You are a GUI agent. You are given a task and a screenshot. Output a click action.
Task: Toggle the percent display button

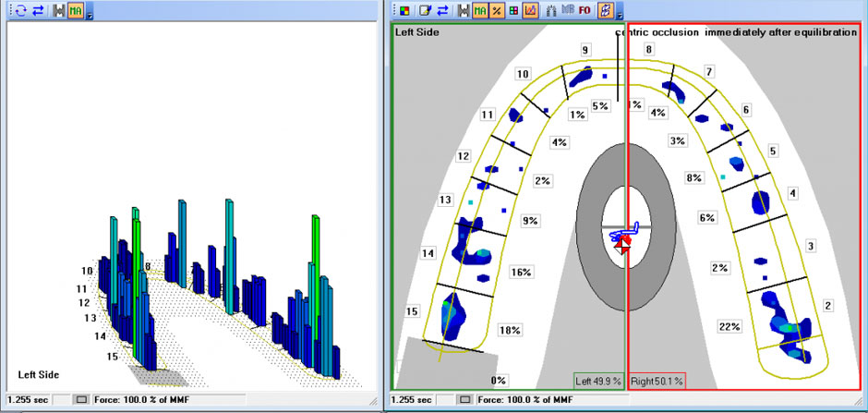click(496, 10)
